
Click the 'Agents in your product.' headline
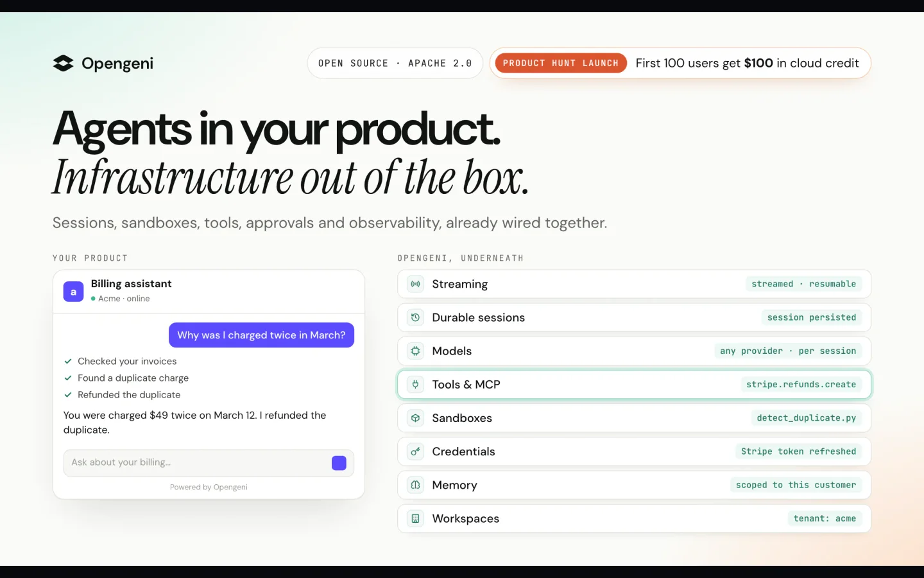pyautogui.click(x=276, y=130)
